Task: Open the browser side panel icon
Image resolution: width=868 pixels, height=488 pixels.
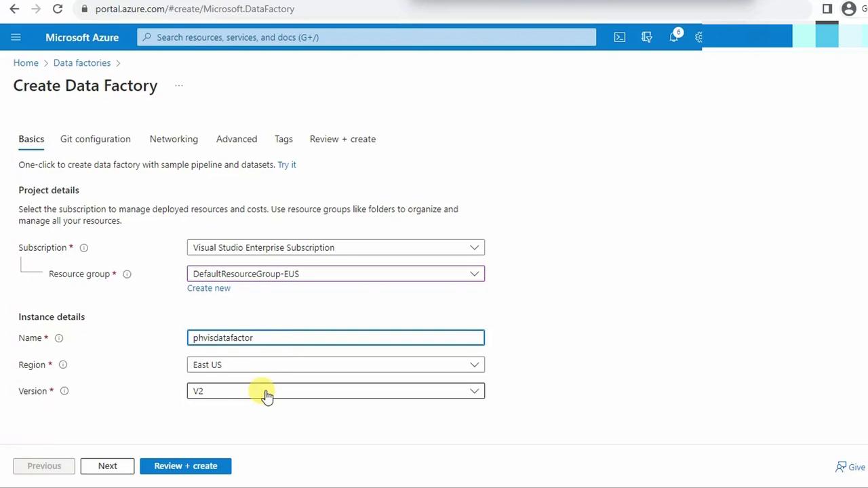Action: 827,9
